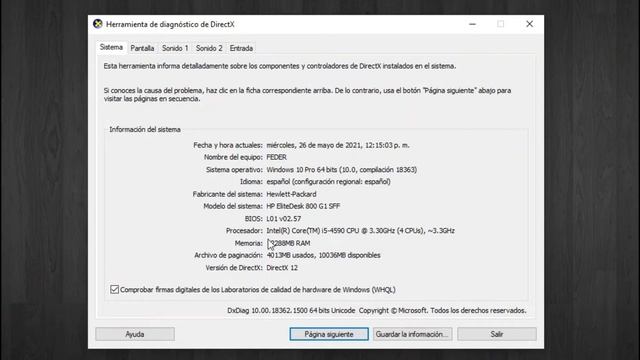Click the Procesador label
640x360 pixels.
(x=244, y=231)
